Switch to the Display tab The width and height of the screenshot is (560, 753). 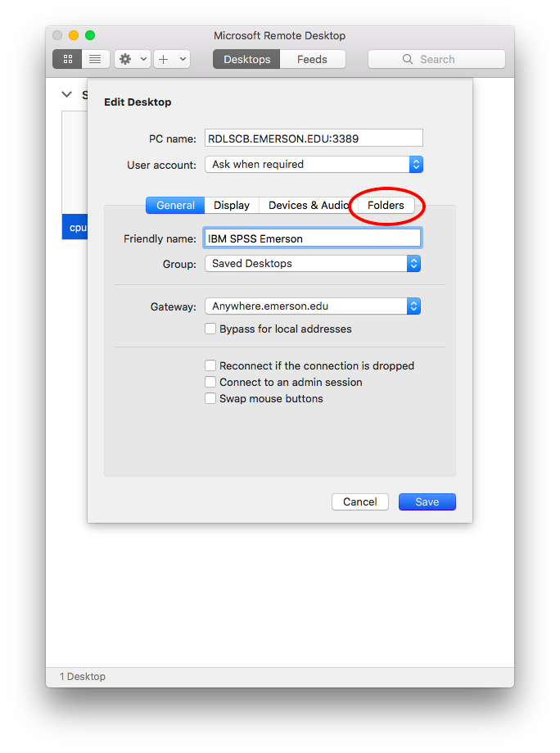tap(232, 205)
